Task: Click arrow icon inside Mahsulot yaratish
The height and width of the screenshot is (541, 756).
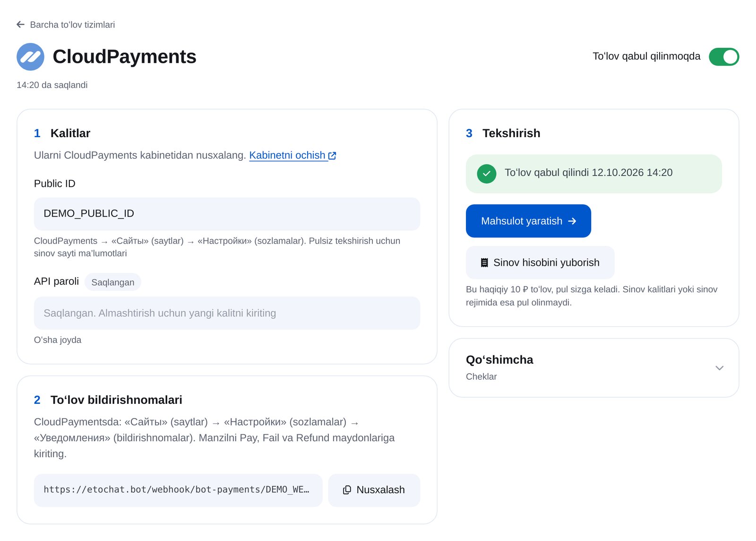Action: tap(572, 221)
